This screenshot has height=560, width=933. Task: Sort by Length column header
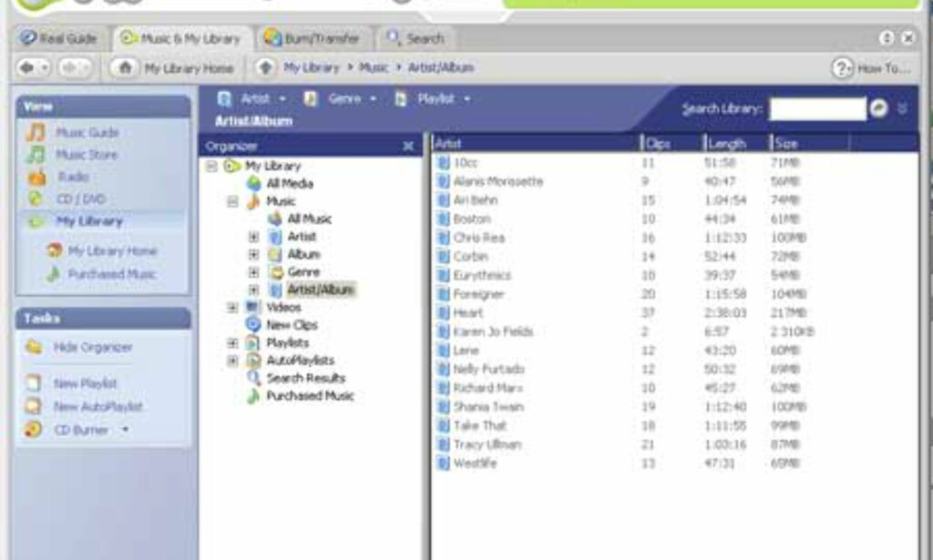coord(736,144)
